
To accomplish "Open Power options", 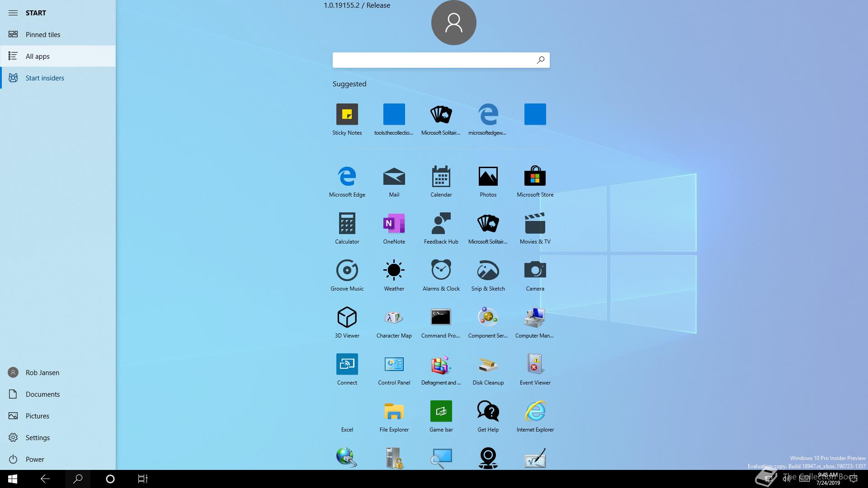I will (x=58, y=459).
